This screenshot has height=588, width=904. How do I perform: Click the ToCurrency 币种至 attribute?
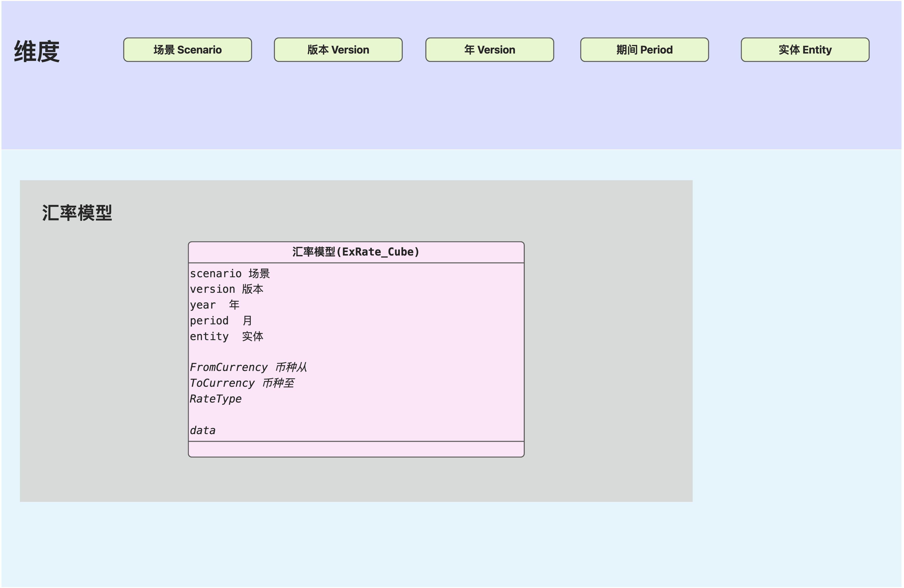[x=242, y=383]
